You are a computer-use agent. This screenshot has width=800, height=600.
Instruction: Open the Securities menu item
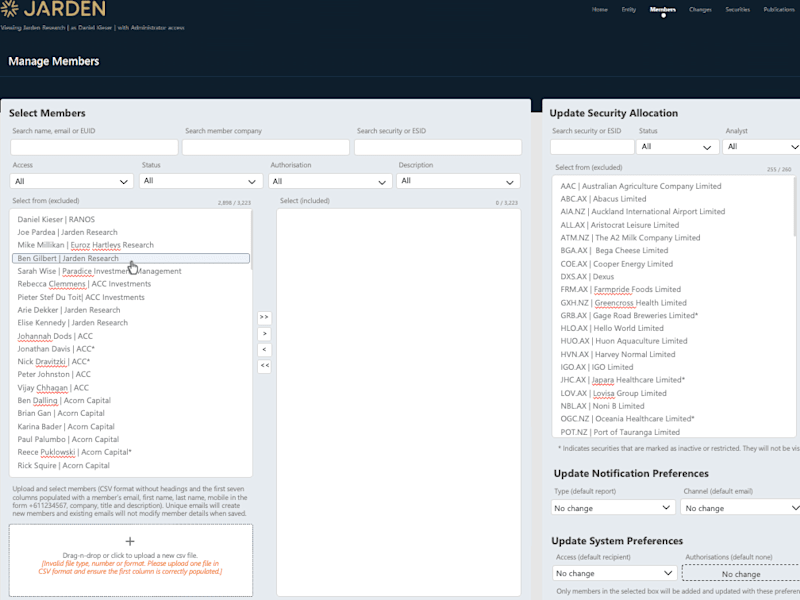[x=738, y=9]
